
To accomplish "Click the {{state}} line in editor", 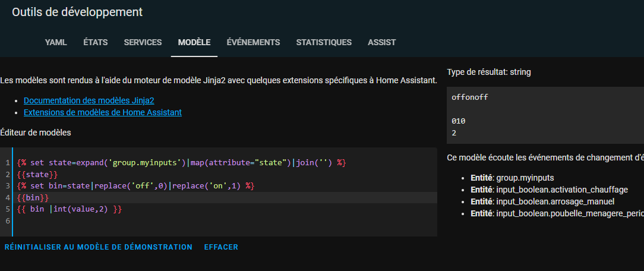I will [x=38, y=174].
